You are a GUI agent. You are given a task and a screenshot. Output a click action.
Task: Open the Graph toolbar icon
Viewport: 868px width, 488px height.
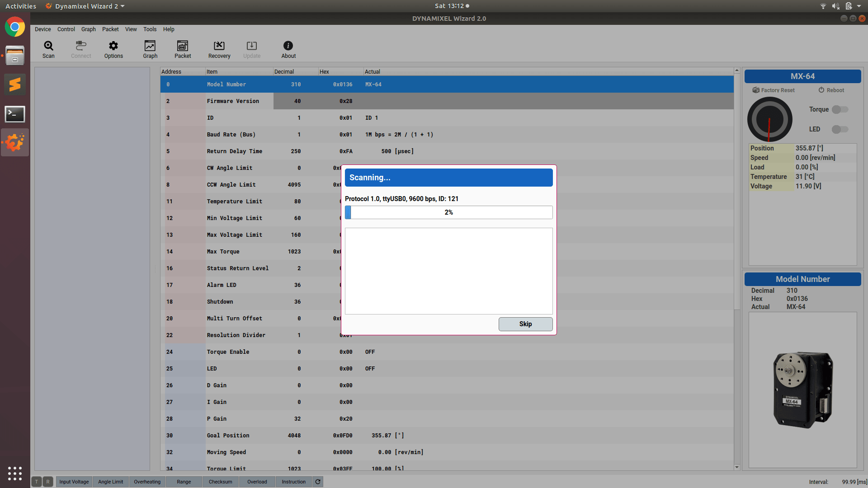[x=150, y=46]
